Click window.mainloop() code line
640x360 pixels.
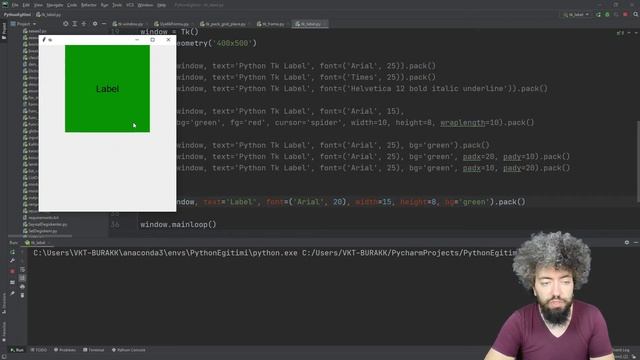click(x=178, y=224)
